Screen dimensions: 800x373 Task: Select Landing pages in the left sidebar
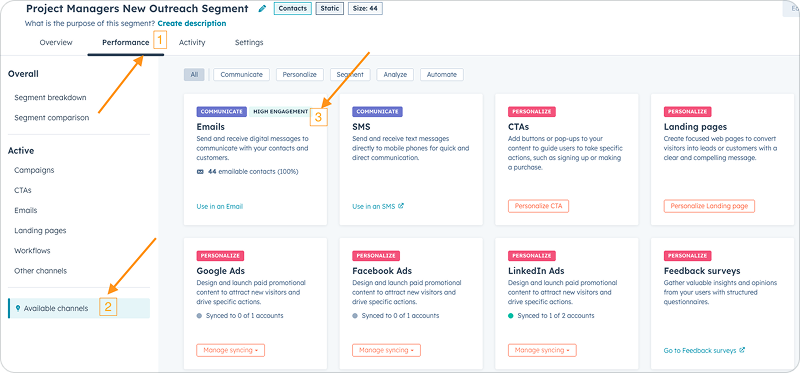tap(40, 231)
